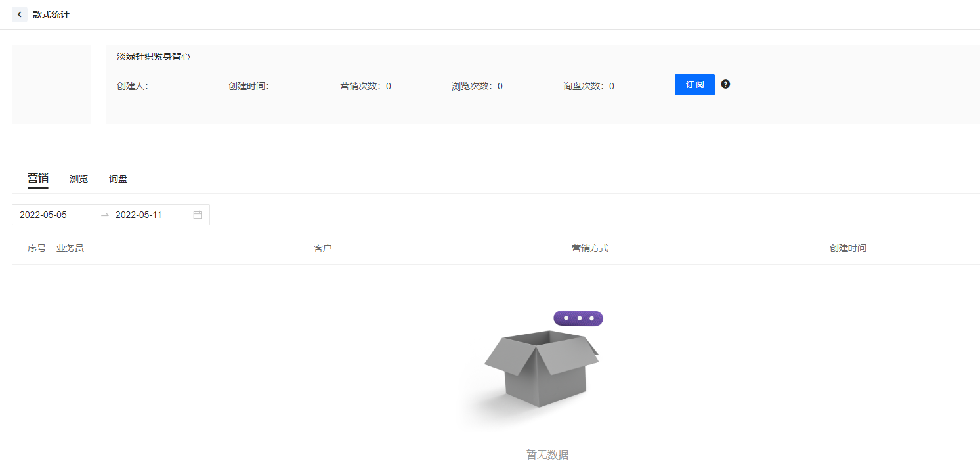This screenshot has height=474, width=980.
Task: Select the 询盘 tab
Action: pyautogui.click(x=118, y=179)
